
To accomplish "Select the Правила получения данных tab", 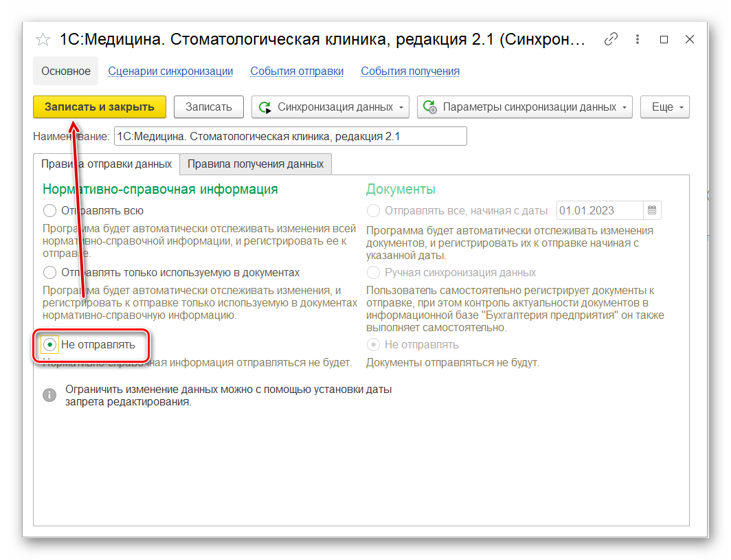I will click(x=256, y=164).
